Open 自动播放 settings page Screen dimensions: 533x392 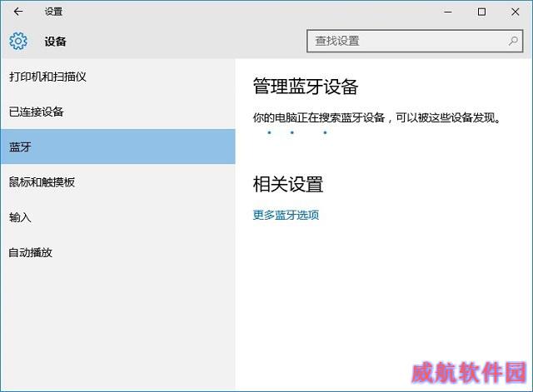click(x=117, y=252)
